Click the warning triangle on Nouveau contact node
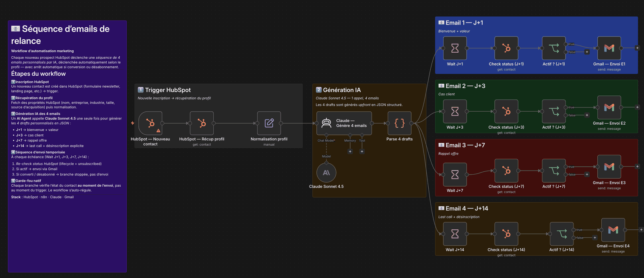The width and height of the screenshot is (644, 278). coord(158,131)
